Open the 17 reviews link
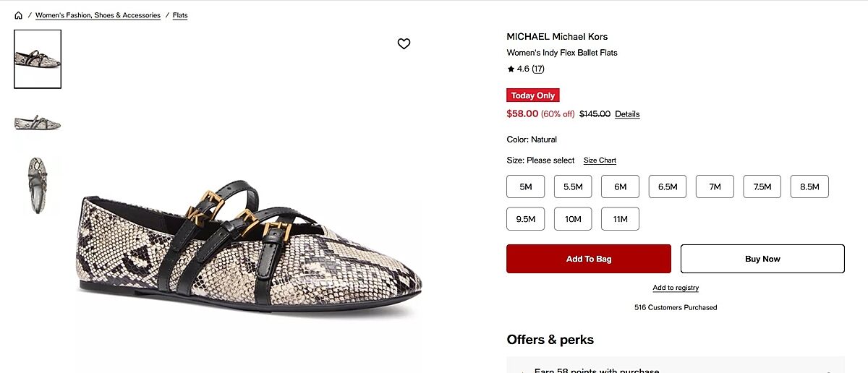 click(538, 69)
